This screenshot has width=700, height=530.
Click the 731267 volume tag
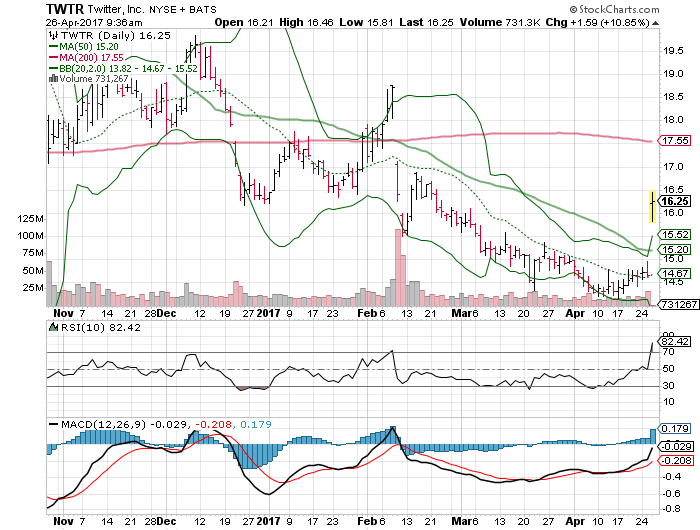tap(679, 305)
